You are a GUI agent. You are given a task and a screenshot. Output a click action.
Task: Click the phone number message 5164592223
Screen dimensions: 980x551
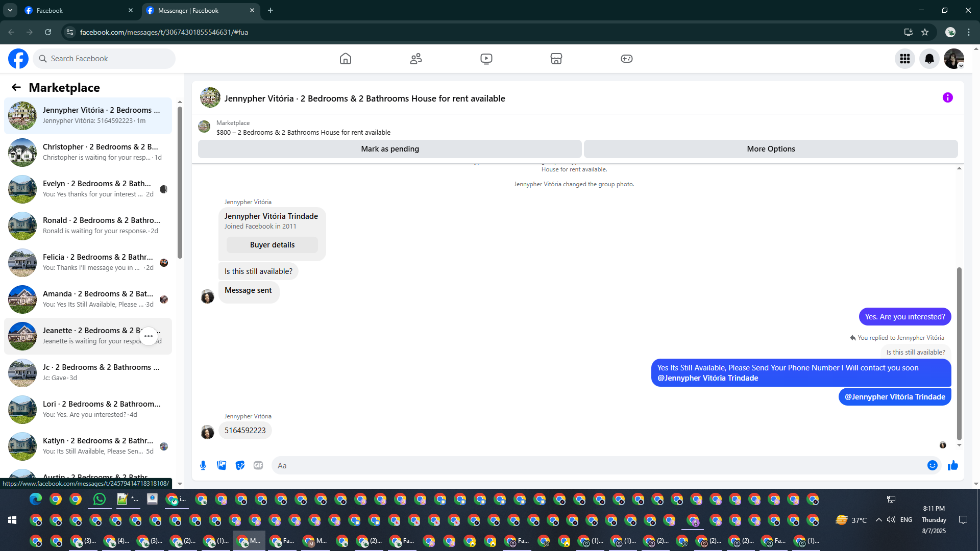click(245, 431)
